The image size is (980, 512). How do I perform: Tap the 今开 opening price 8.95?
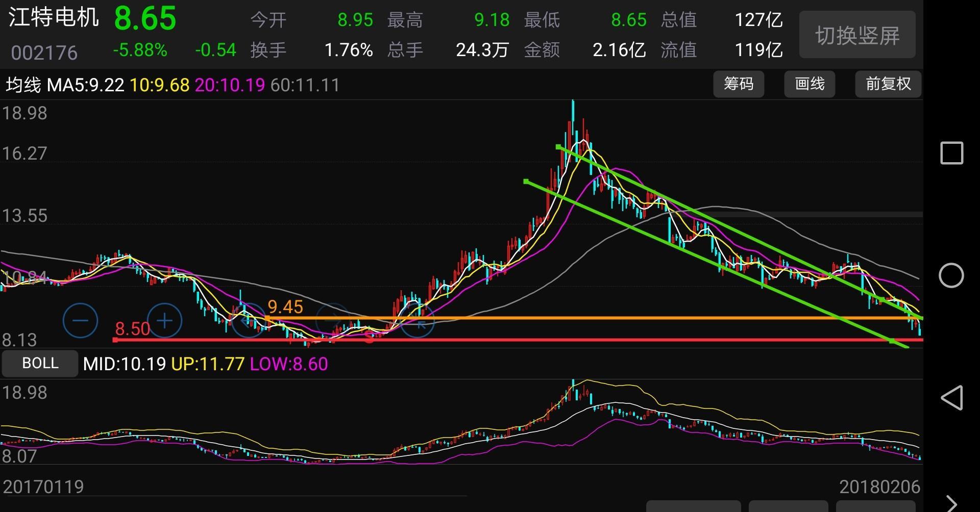355,20
